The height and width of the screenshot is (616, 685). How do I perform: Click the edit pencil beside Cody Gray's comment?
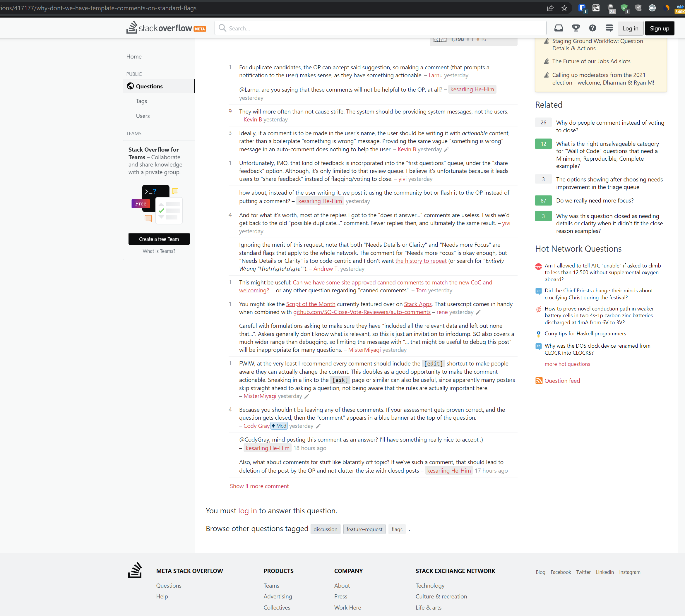(318, 426)
